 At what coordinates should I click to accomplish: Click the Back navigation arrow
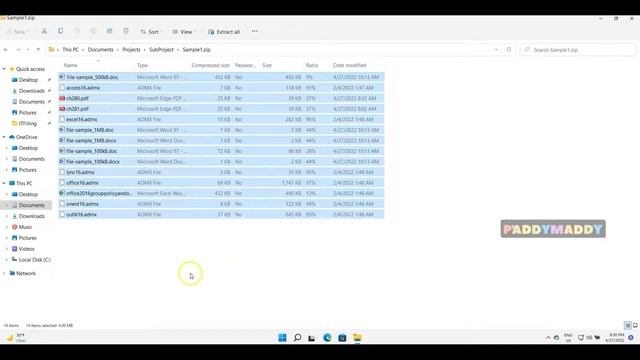6,50
